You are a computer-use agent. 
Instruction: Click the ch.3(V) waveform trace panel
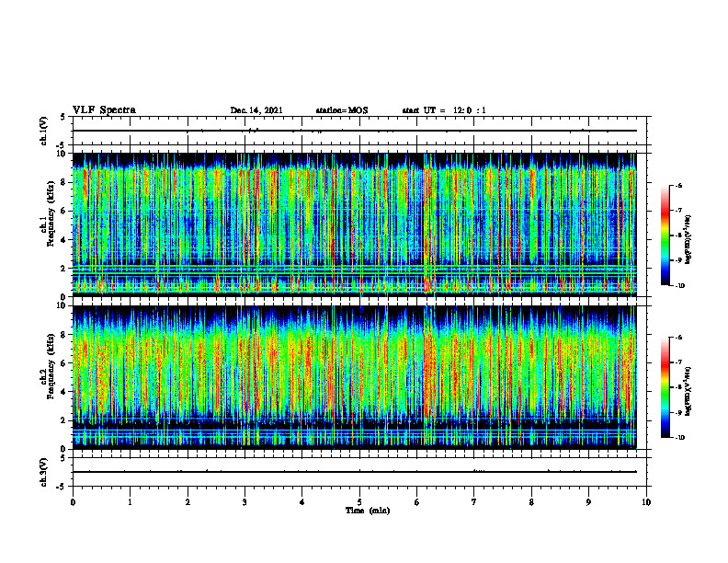(x=361, y=472)
